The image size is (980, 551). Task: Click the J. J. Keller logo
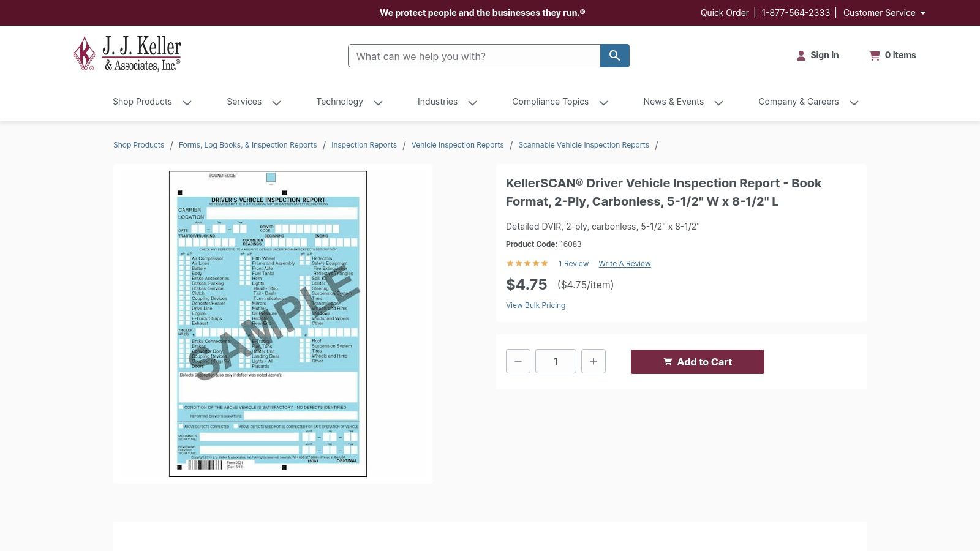pos(127,54)
